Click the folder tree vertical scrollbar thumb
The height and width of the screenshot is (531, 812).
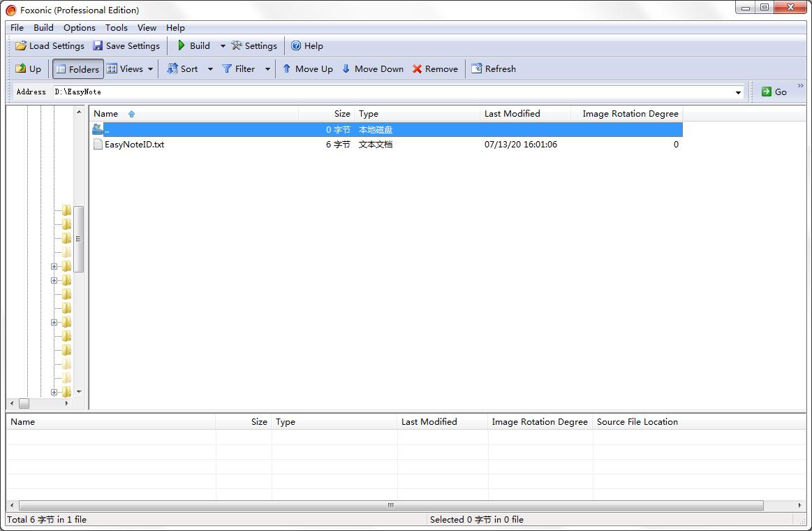pyautogui.click(x=79, y=239)
